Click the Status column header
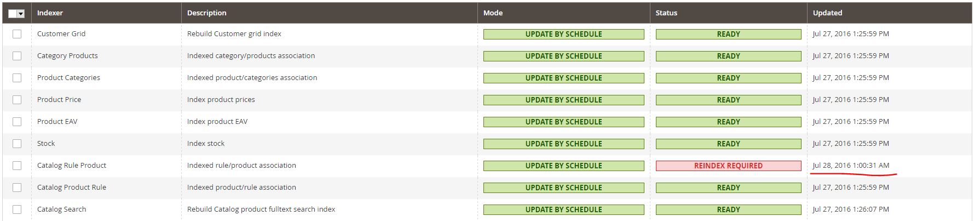Screen dimensions: 980x221 [x=666, y=13]
